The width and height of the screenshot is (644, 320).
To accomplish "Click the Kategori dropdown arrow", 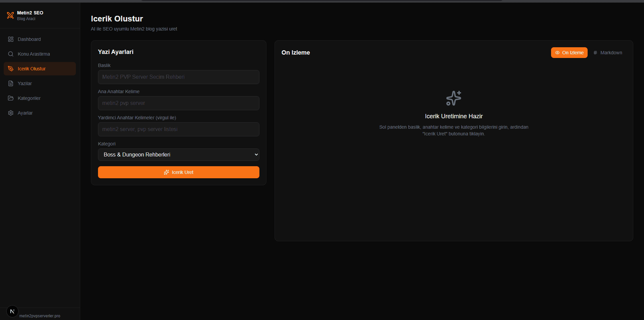I will [256, 154].
